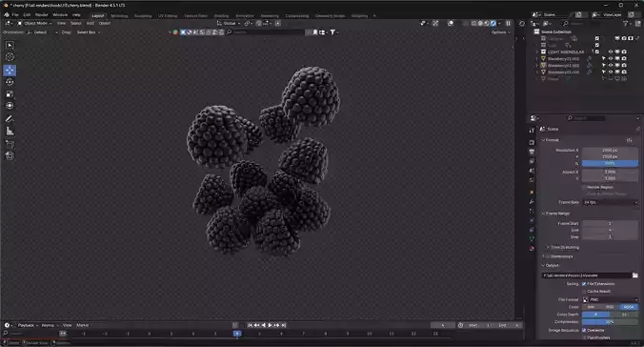
Task: Pick the Annotate pencil tool
Action: coord(10,119)
